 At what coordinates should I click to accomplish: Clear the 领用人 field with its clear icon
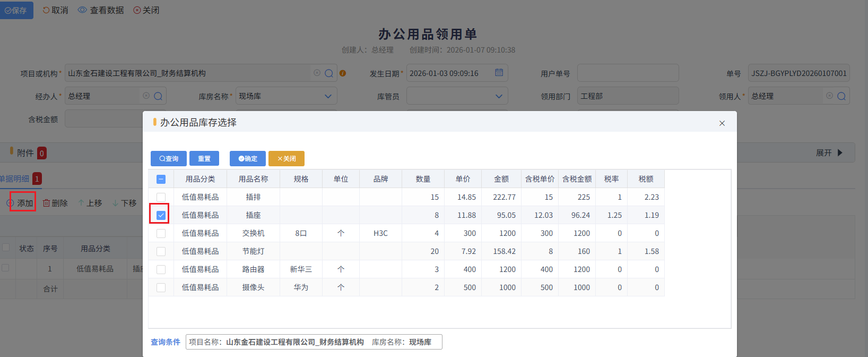click(829, 96)
